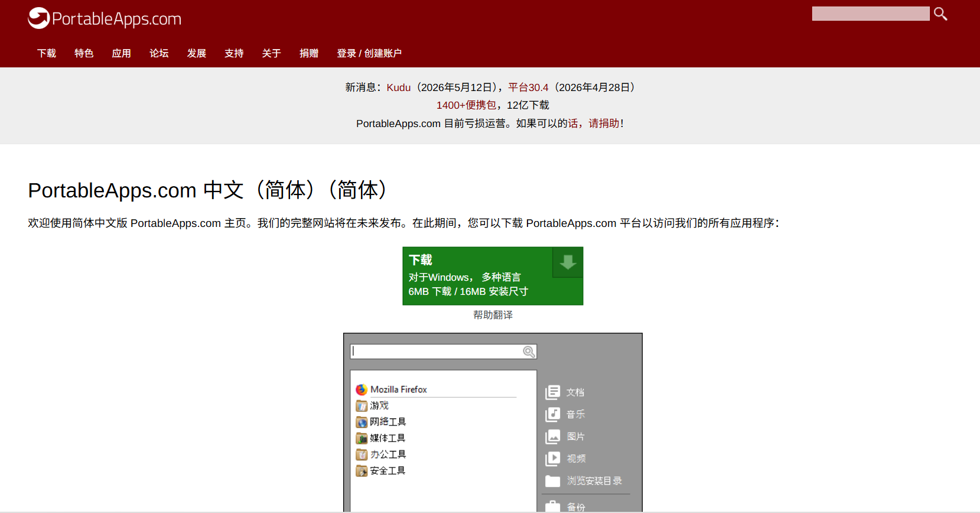This screenshot has height=513, width=980.
Task: Click the 备份 label in right panel
Action: [576, 507]
